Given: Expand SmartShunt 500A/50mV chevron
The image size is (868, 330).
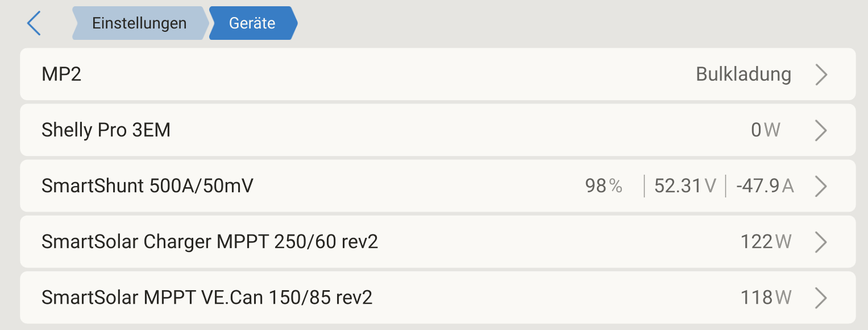Looking at the screenshot, I should pos(821,186).
